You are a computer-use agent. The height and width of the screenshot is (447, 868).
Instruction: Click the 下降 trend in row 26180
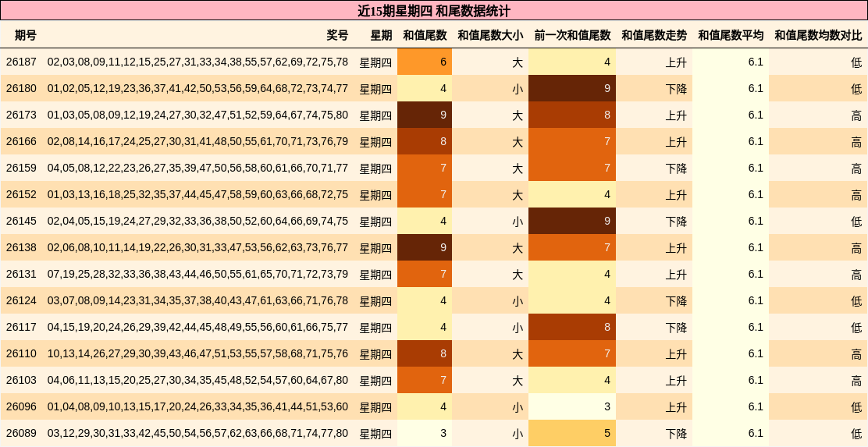pyautogui.click(x=676, y=88)
